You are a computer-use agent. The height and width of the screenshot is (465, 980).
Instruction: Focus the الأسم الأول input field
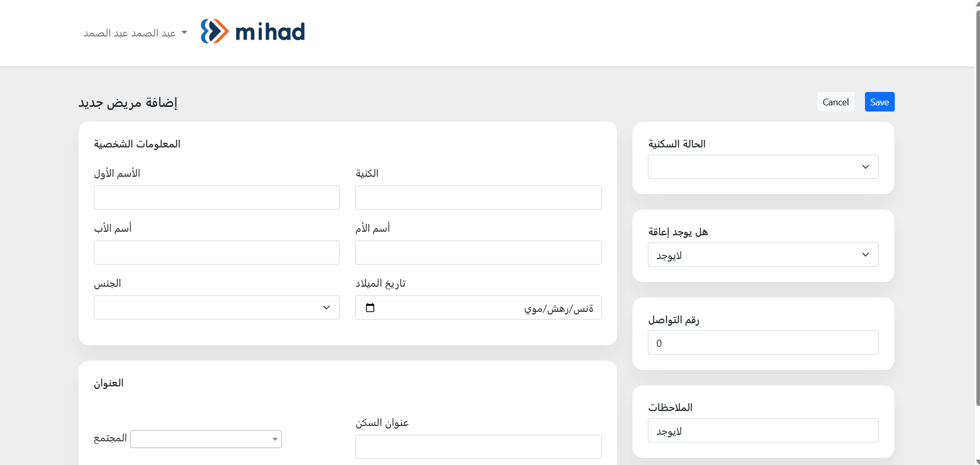coord(217,198)
